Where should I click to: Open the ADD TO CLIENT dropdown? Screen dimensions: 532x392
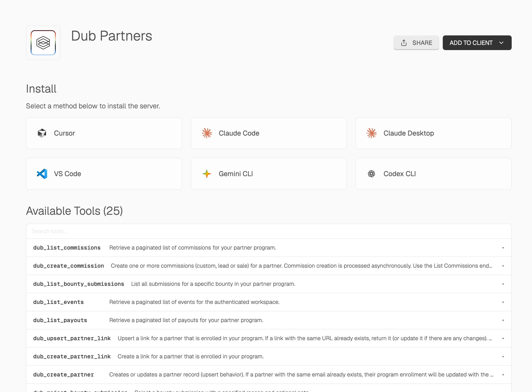(x=477, y=43)
